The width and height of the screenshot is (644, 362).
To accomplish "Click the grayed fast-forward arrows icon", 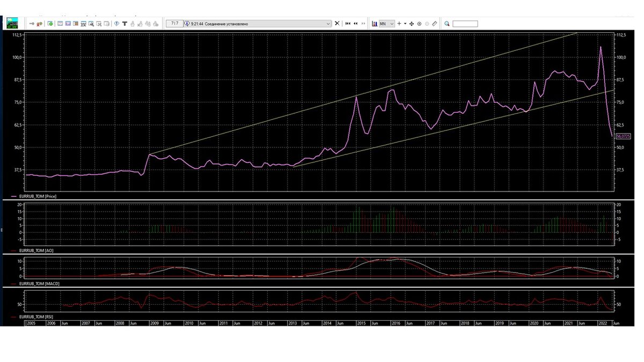I will pyautogui.click(x=363, y=24).
